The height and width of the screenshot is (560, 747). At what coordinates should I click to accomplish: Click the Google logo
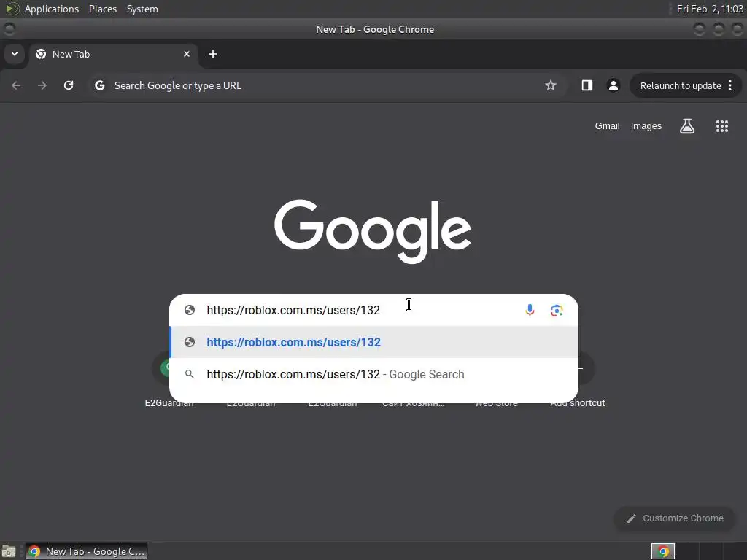tap(373, 231)
